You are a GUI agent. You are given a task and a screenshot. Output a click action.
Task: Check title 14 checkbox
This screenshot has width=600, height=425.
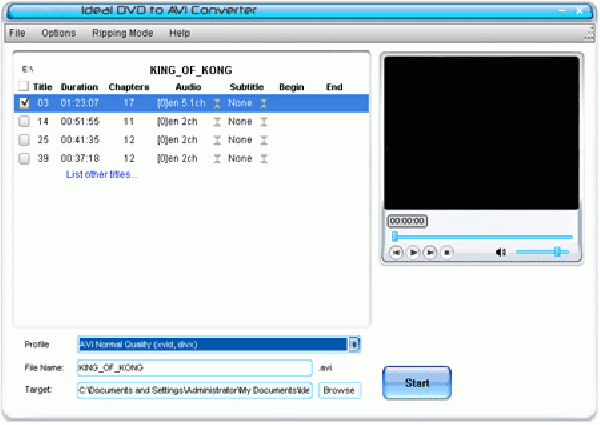[24, 121]
